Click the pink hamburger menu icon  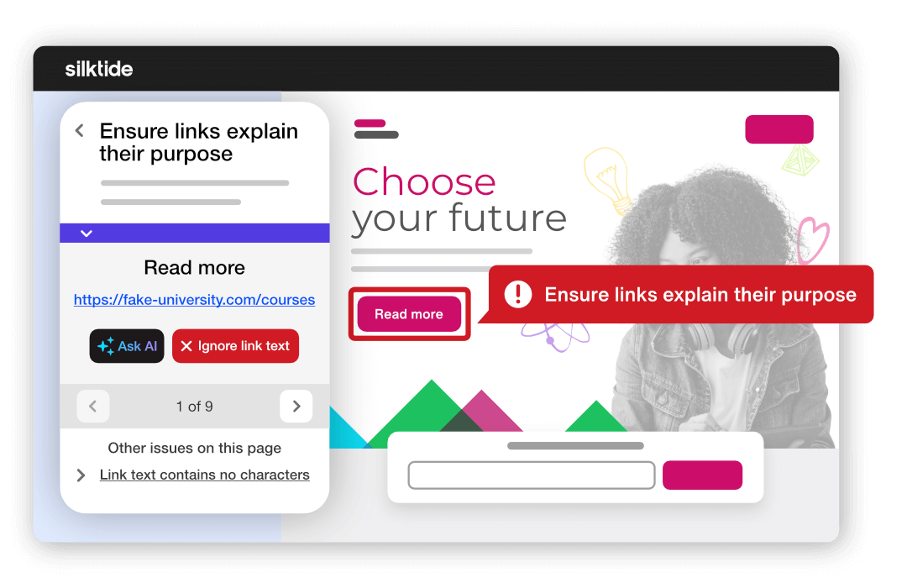376,129
